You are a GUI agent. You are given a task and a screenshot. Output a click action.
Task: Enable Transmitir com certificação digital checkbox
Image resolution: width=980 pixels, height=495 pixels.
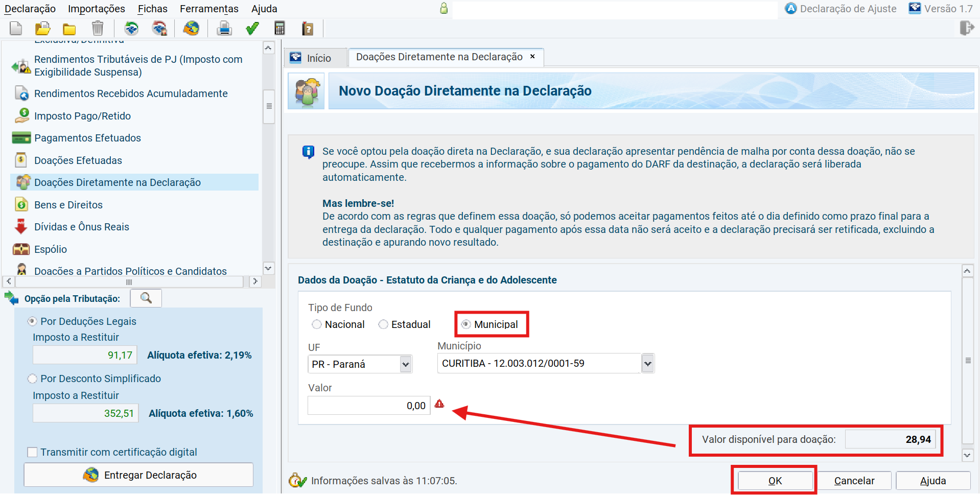click(33, 452)
